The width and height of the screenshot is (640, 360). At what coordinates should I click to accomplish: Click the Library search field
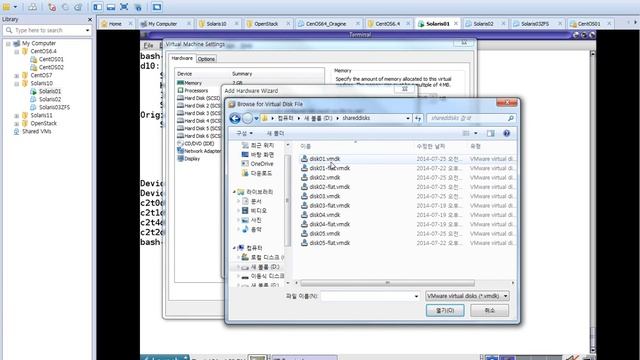click(47, 30)
